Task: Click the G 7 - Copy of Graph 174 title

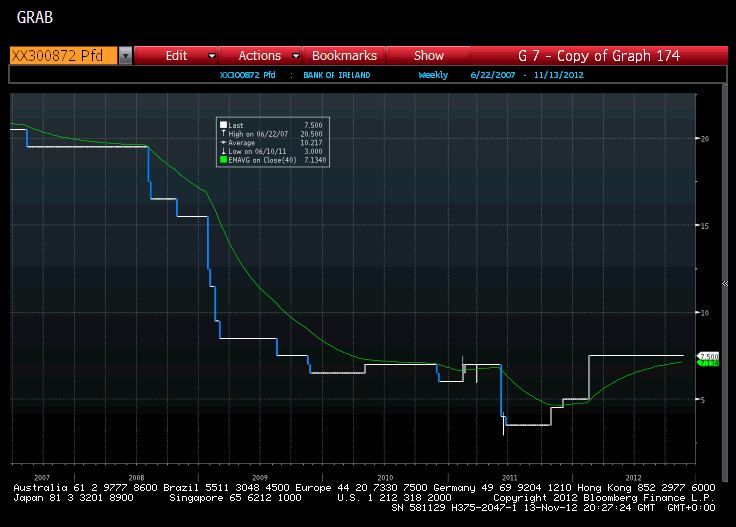Action: 599,55
